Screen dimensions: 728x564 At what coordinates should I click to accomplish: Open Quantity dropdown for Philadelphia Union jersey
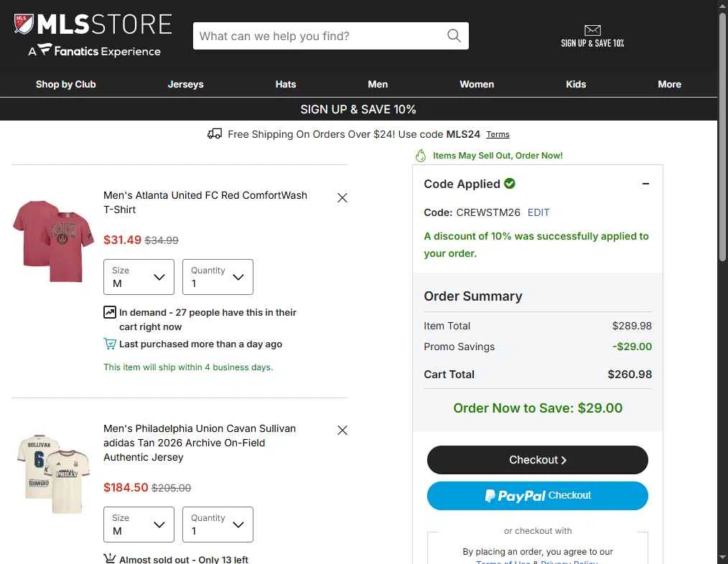(x=218, y=525)
